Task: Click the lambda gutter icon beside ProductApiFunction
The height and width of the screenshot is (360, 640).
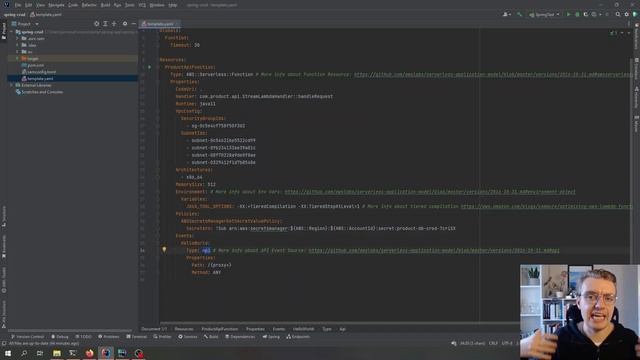Action: click(149, 67)
